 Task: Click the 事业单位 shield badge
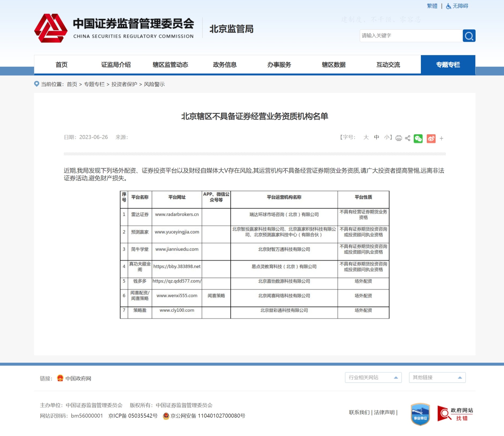coord(420,414)
